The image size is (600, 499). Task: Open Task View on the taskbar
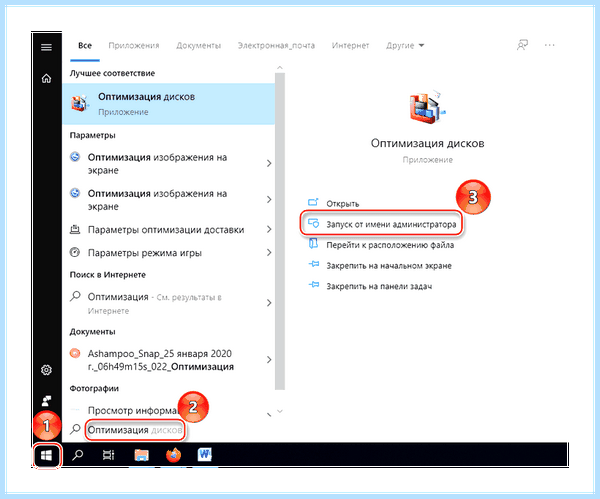[109, 455]
